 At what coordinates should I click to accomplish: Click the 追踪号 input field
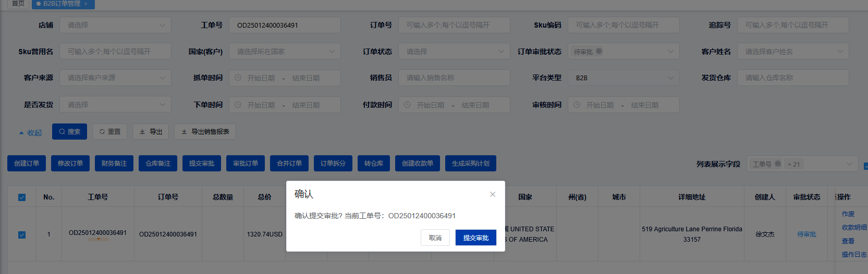[x=793, y=25]
